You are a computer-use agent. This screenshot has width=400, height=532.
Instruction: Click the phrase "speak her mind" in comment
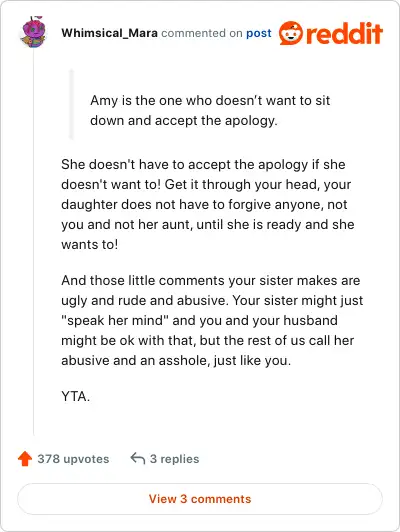pos(115,320)
